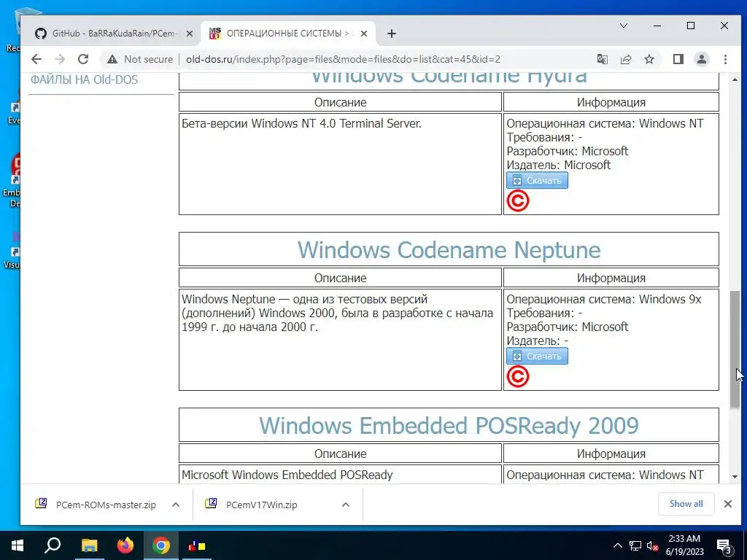
Task: Open a new browser tab
Action: click(x=391, y=34)
